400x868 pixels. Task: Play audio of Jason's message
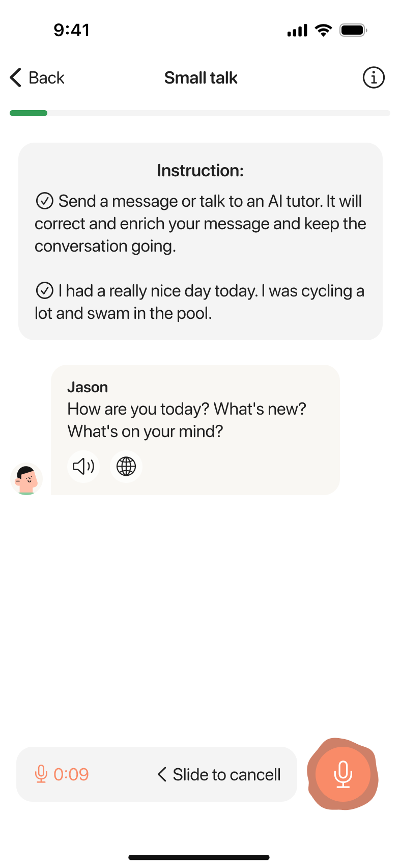[83, 466]
